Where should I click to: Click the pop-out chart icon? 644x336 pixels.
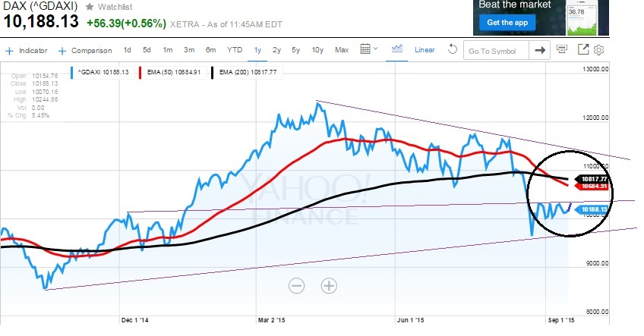pos(583,50)
